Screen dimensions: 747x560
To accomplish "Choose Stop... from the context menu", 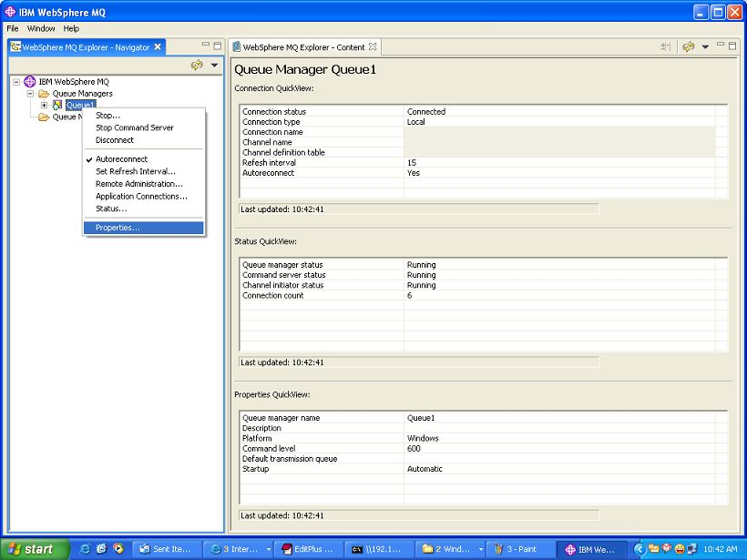I will pyautogui.click(x=143, y=116).
